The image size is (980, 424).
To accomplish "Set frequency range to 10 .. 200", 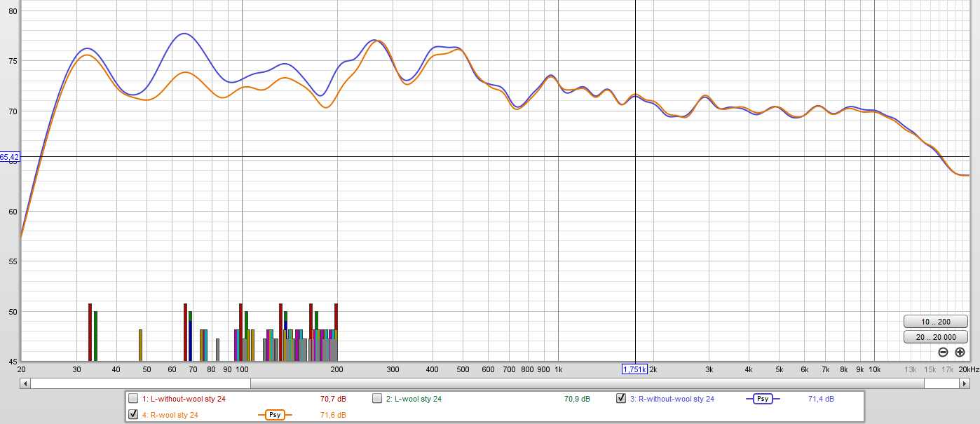I will point(936,322).
